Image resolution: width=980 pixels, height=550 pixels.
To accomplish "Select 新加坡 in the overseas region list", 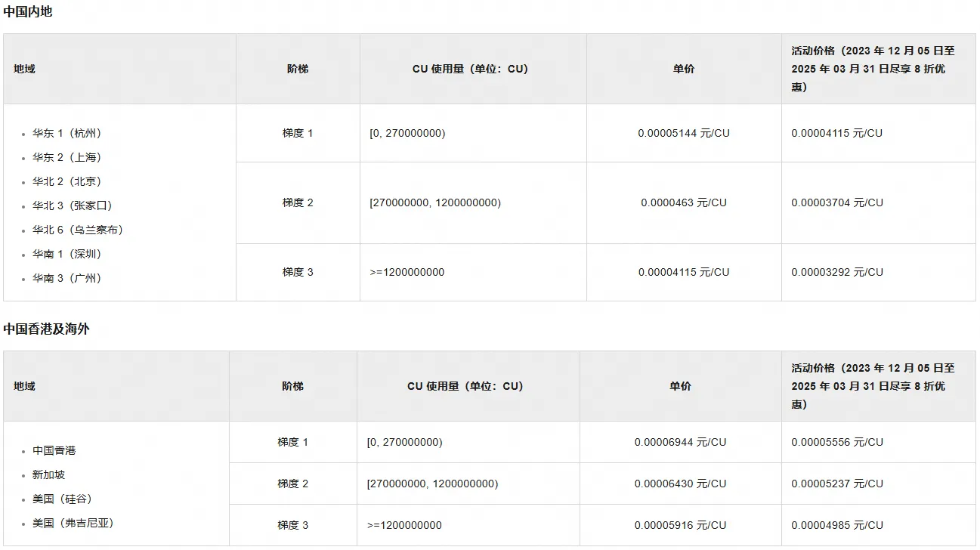I will 48,474.
